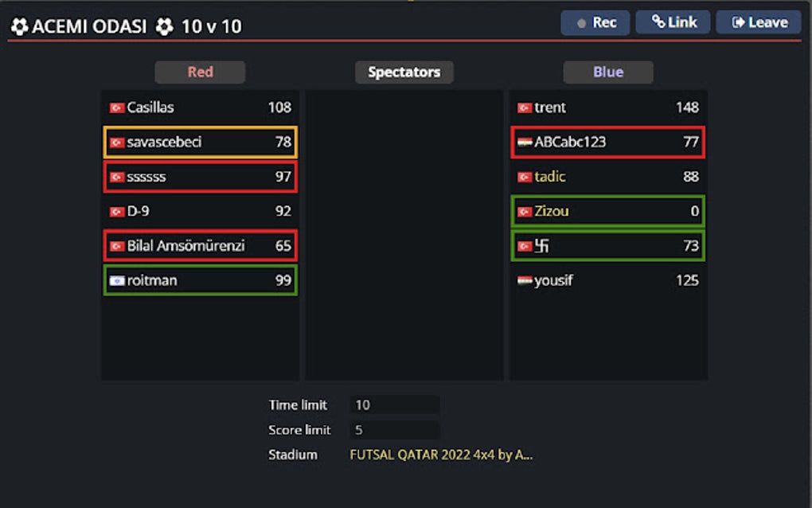Select player Zizou in Blue list
Screen dimensions: 812x508
608,211
